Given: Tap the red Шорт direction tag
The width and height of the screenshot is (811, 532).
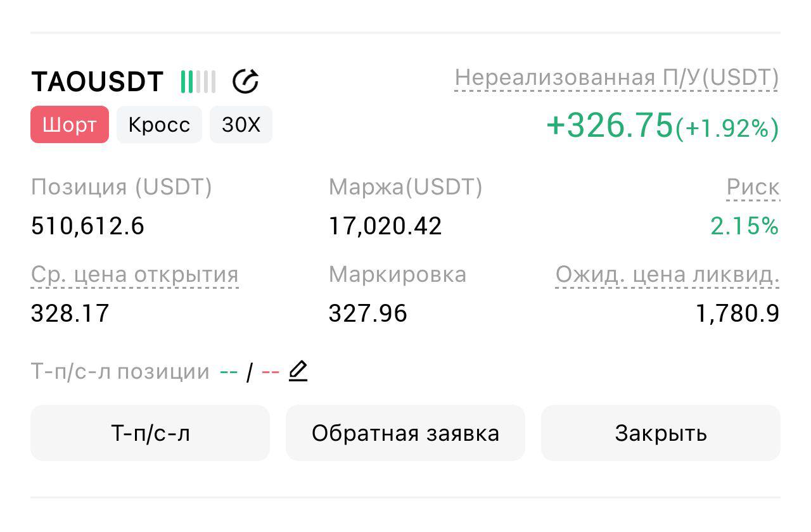Looking at the screenshot, I should click(70, 125).
